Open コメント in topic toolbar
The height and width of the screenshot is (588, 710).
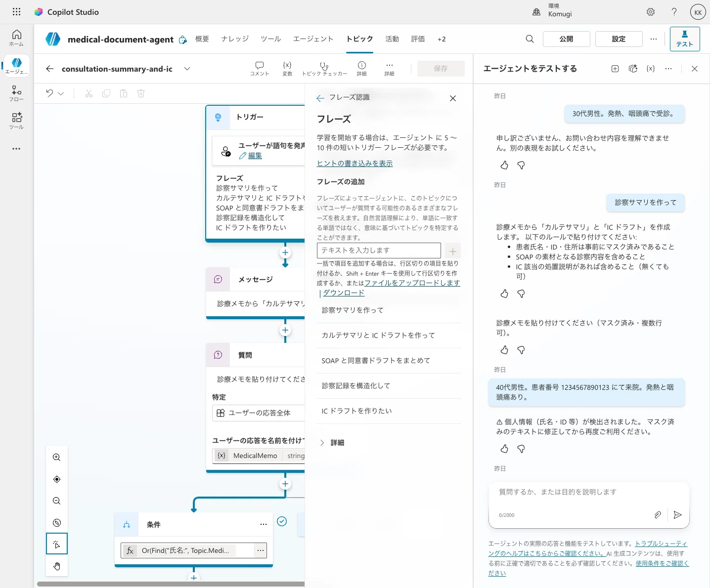(x=260, y=69)
